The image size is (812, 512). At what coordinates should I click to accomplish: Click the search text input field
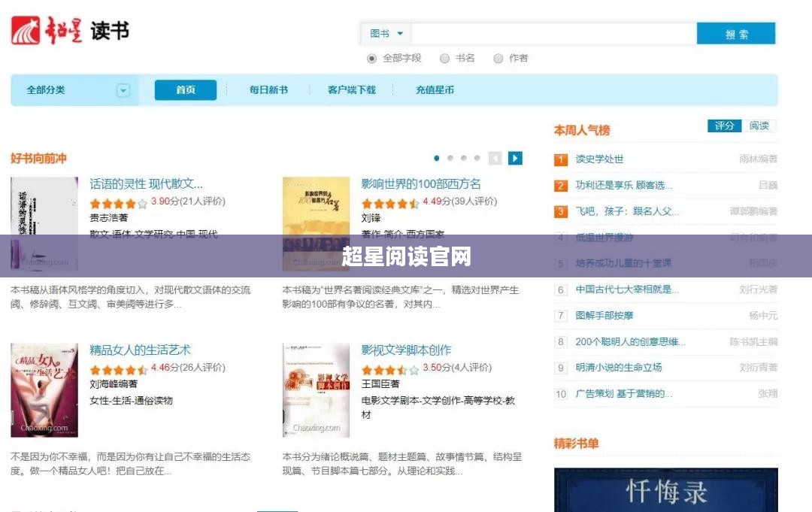pyautogui.click(x=553, y=34)
